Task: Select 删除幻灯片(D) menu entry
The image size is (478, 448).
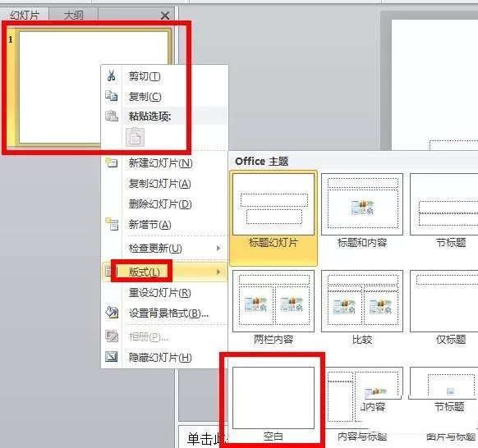Action: (x=160, y=203)
